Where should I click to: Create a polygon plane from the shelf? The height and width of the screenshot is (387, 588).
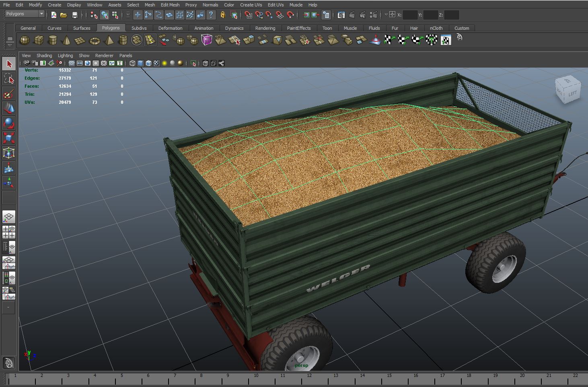80,40
